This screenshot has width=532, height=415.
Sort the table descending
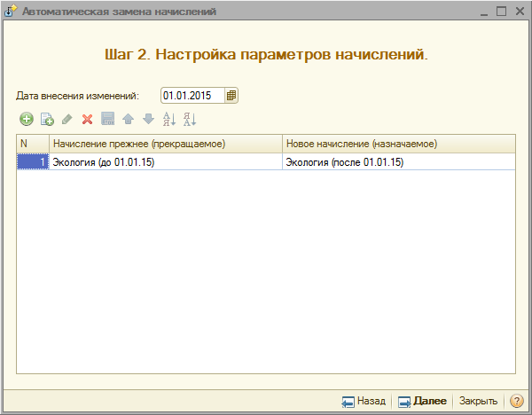click(189, 120)
